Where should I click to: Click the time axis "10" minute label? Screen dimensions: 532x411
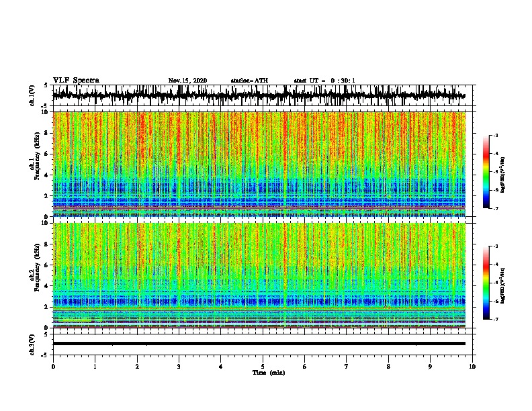coord(472,367)
